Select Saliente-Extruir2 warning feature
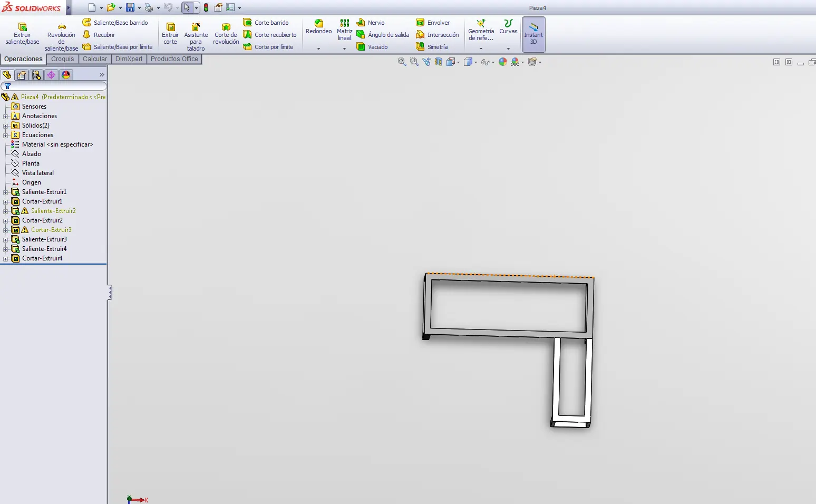 pos(53,211)
